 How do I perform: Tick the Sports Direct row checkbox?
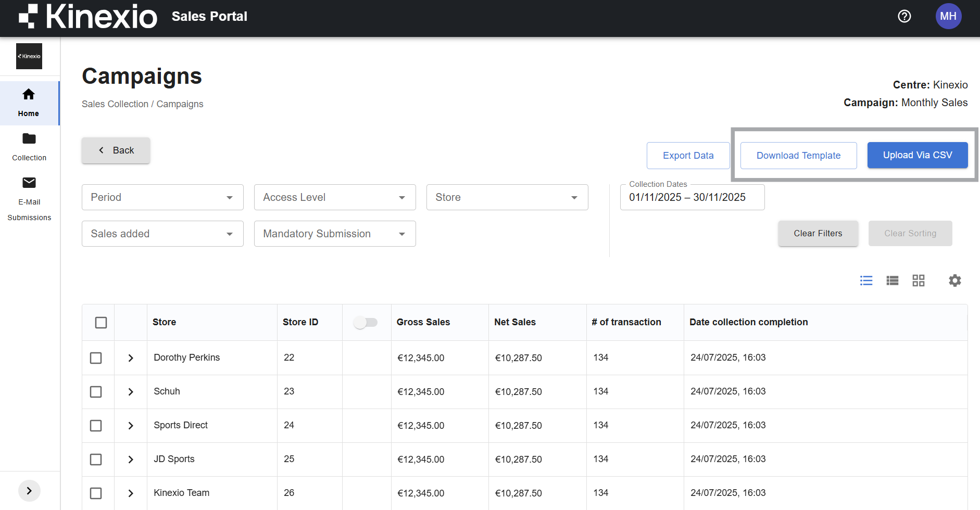(96, 426)
